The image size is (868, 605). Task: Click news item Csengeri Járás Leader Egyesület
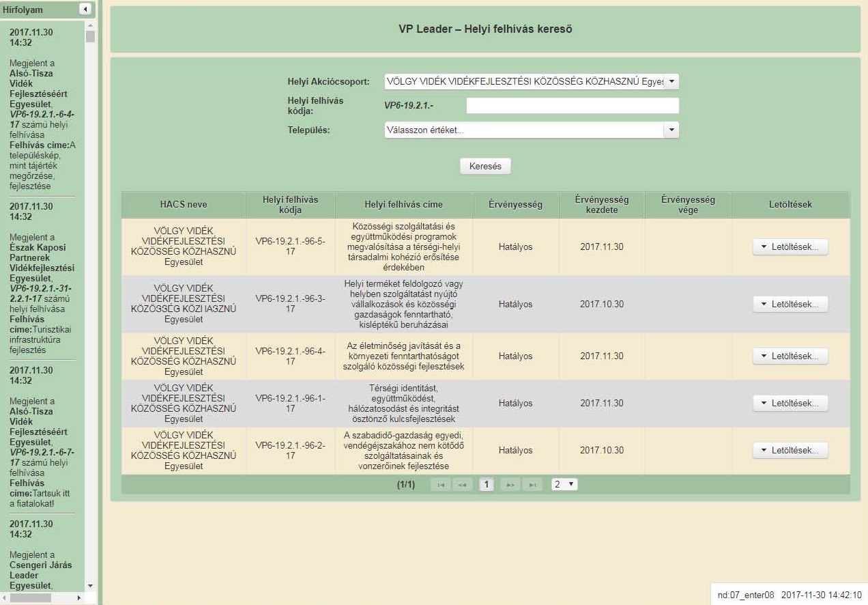point(40,575)
